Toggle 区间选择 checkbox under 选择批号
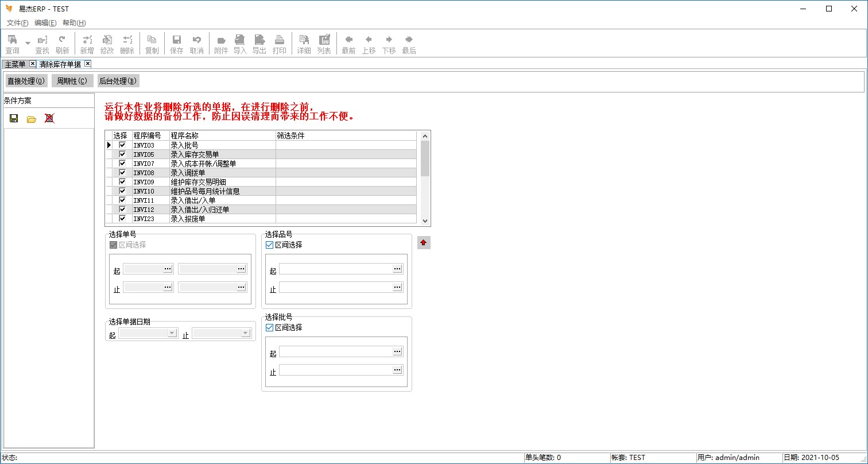Image resolution: width=868 pixels, height=464 pixels. tap(270, 327)
